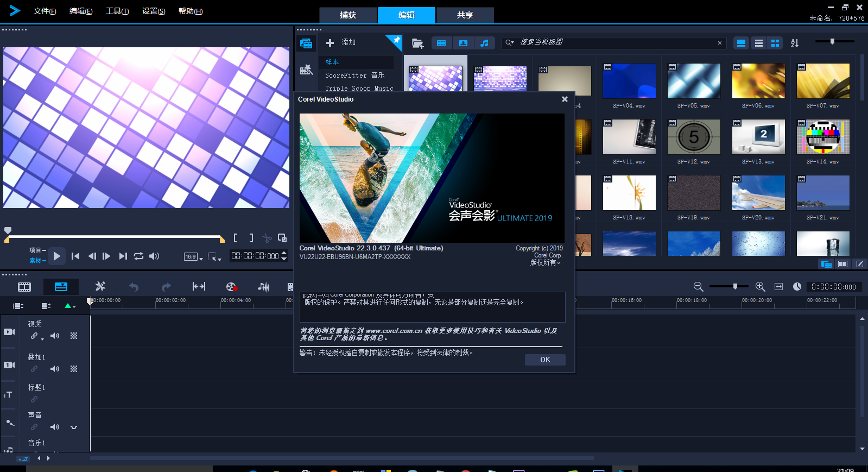
Task: Open ripple editing link dropdown on 视频 track
Action: click(x=37, y=336)
